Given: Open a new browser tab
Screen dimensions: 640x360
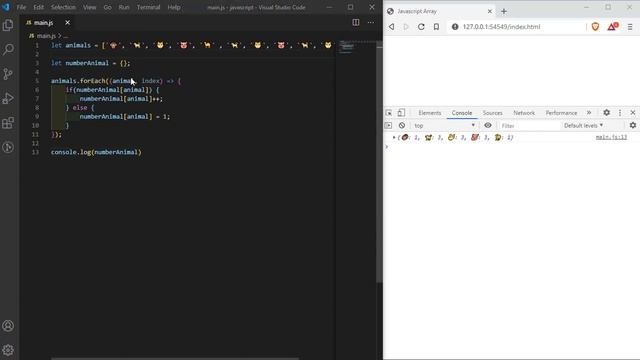Looking at the screenshot, I should click(x=504, y=11).
